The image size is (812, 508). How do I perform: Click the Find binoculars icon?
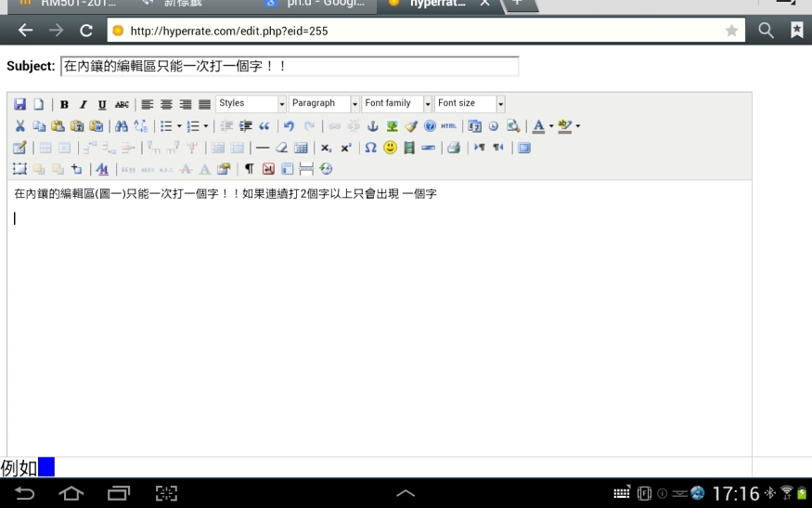click(x=122, y=126)
